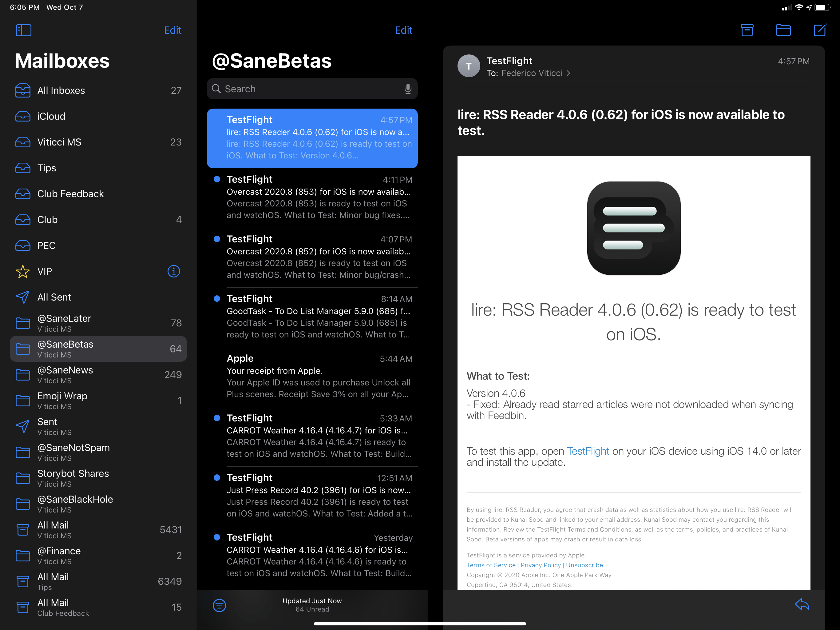Edit the @SaneBetas message list
840x630 pixels.
(x=403, y=30)
